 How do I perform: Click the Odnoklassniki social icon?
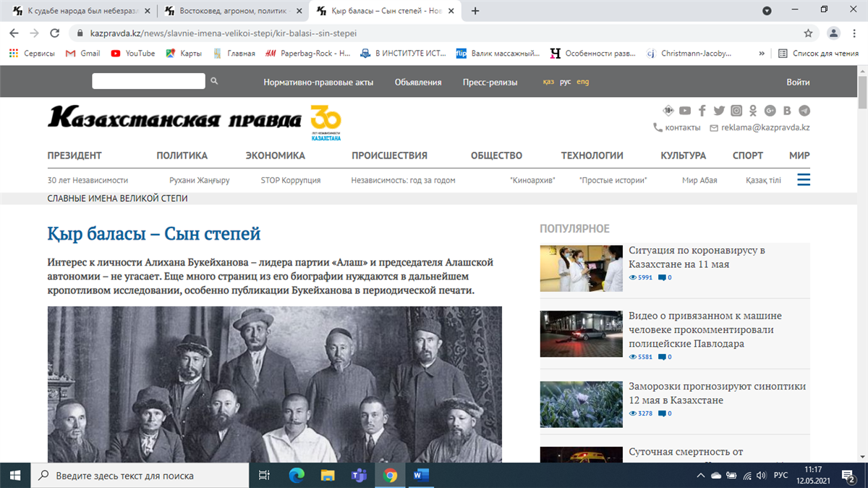(x=753, y=111)
